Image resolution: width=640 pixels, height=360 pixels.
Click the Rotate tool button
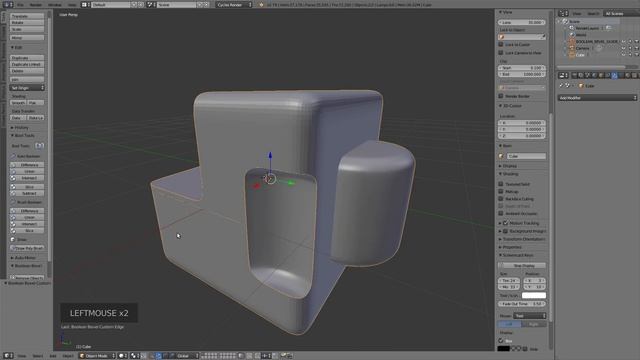tap(27, 23)
